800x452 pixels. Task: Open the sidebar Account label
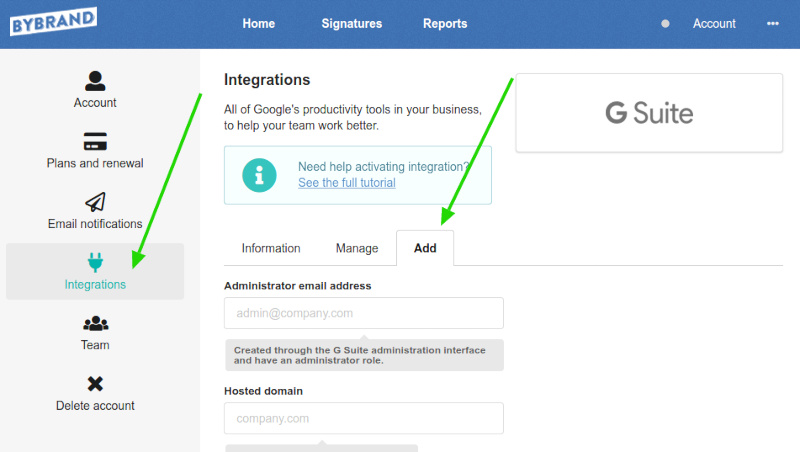pyautogui.click(x=95, y=103)
